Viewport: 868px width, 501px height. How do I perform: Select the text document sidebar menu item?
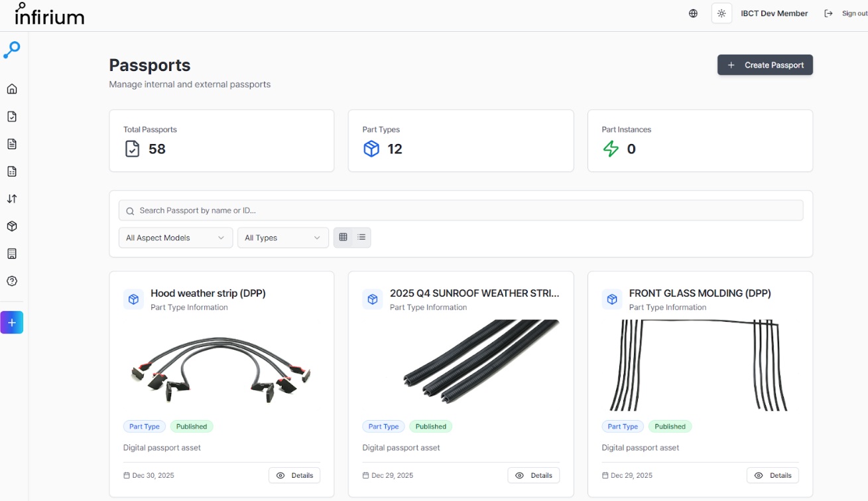click(12, 144)
